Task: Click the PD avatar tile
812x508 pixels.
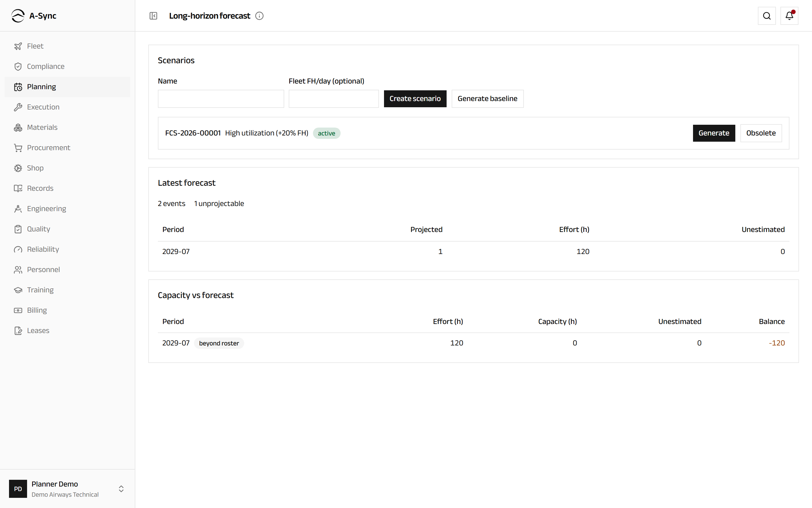Action: point(18,489)
